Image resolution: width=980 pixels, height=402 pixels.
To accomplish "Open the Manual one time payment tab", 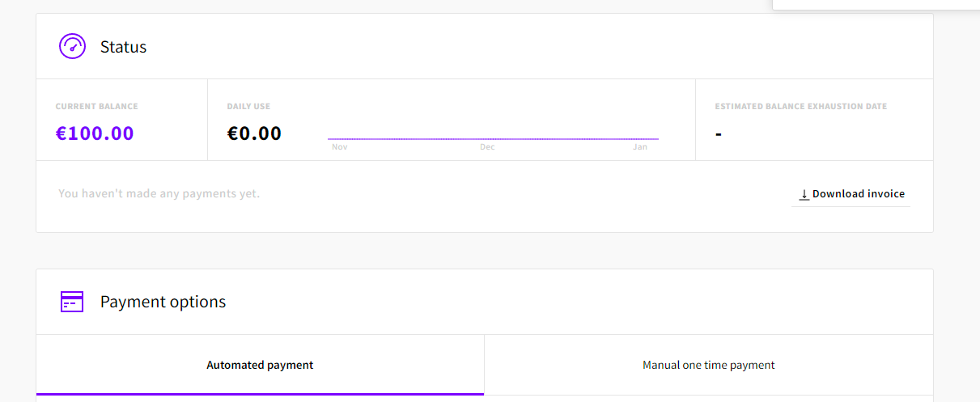I will point(708,365).
